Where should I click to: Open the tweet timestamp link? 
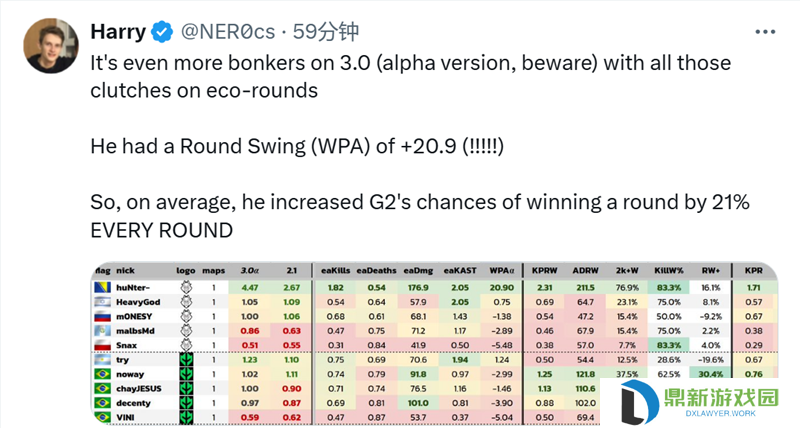coord(326,32)
